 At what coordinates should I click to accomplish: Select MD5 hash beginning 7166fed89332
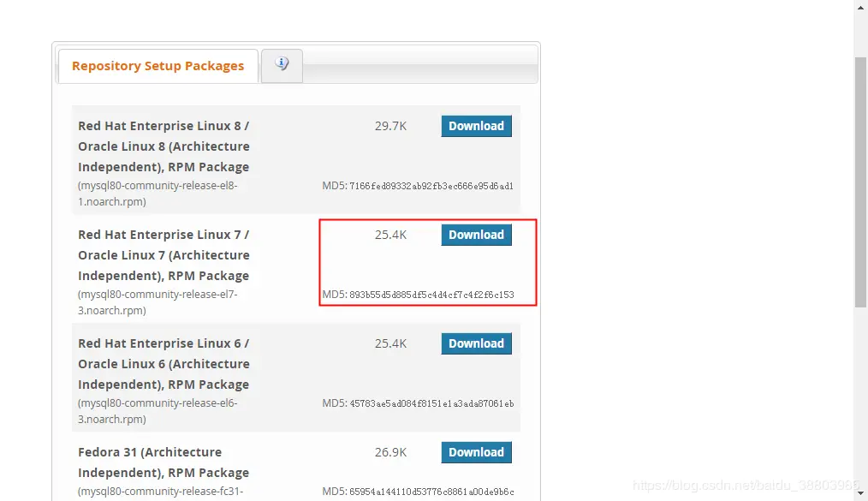point(431,186)
